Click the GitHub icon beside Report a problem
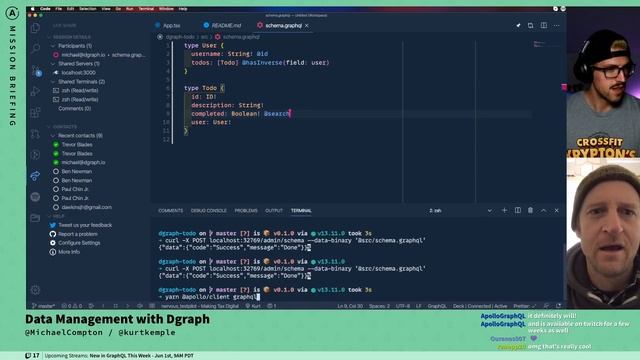Image resolution: width=640 pixels, height=360 pixels. coord(53,234)
